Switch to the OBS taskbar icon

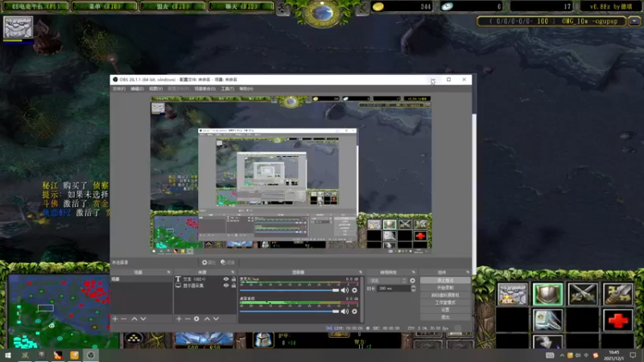[91, 356]
